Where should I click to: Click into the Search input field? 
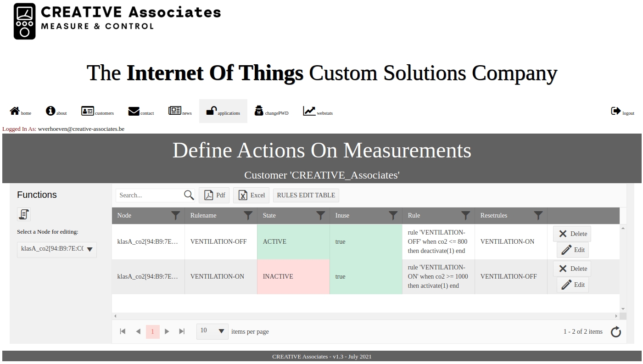[149, 195]
